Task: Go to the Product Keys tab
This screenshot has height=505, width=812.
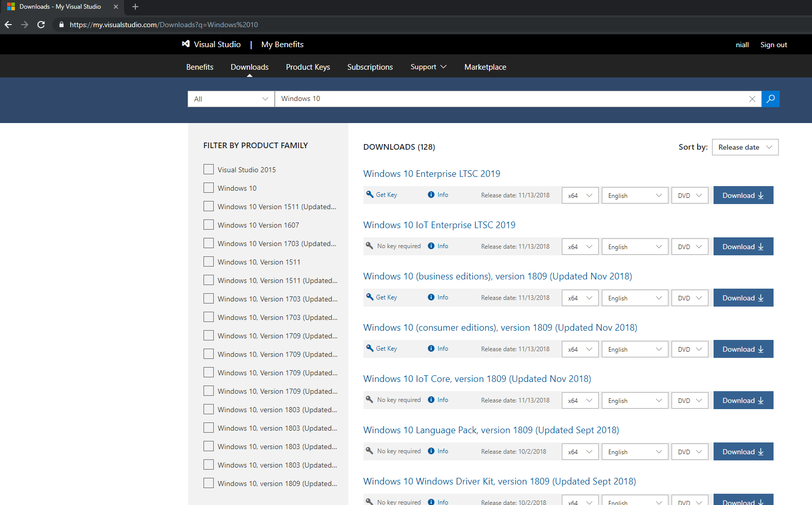Action: click(x=308, y=67)
